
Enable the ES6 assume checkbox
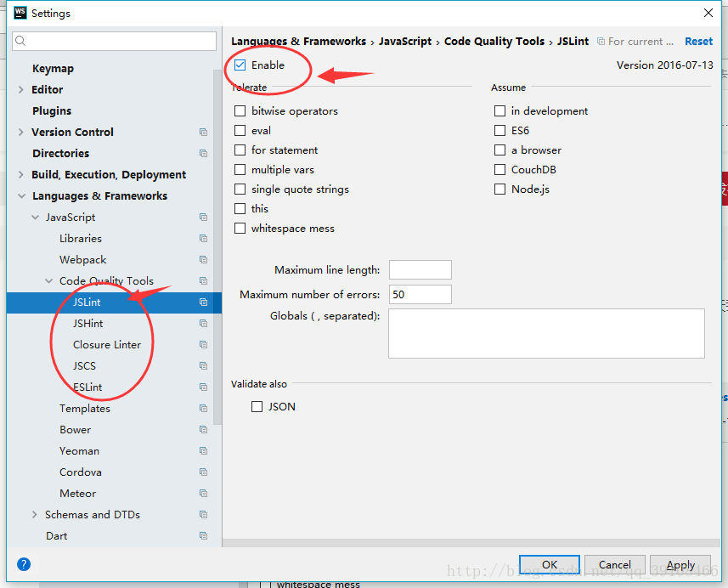(500, 131)
